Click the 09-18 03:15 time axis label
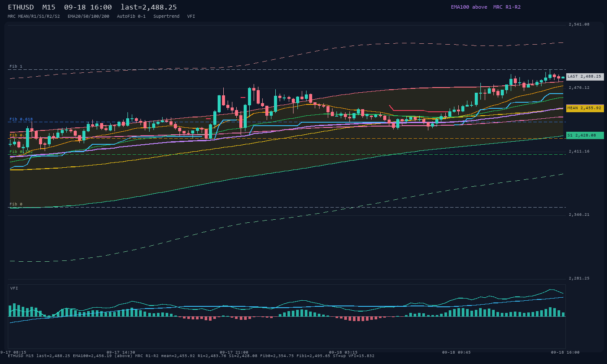Viewport: 607px width, 364px height. (x=343, y=352)
